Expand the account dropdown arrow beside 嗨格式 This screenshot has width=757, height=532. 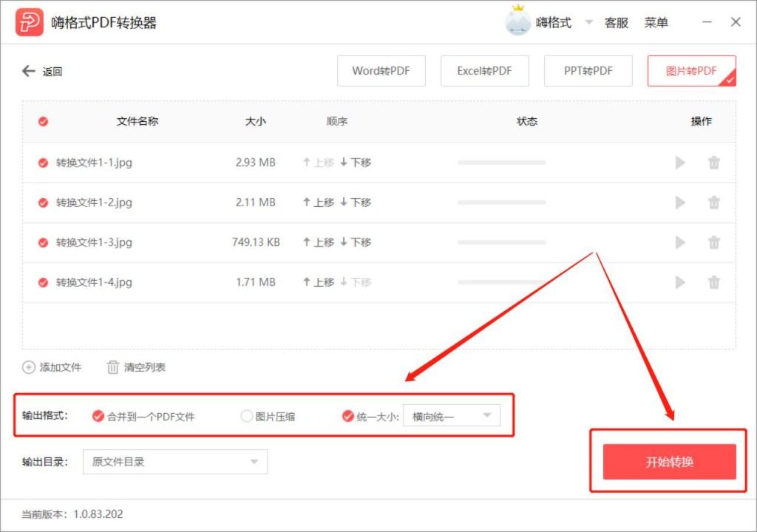pyautogui.click(x=588, y=22)
